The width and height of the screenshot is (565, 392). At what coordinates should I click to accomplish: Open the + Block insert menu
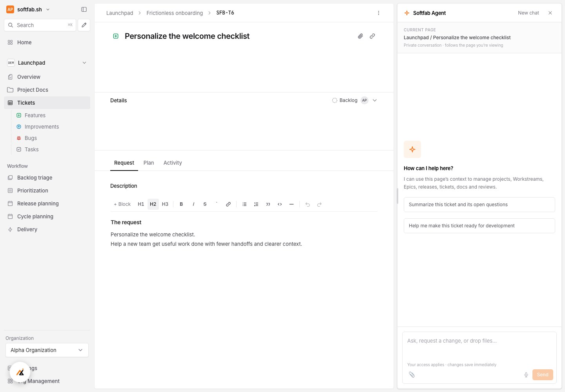point(122,204)
